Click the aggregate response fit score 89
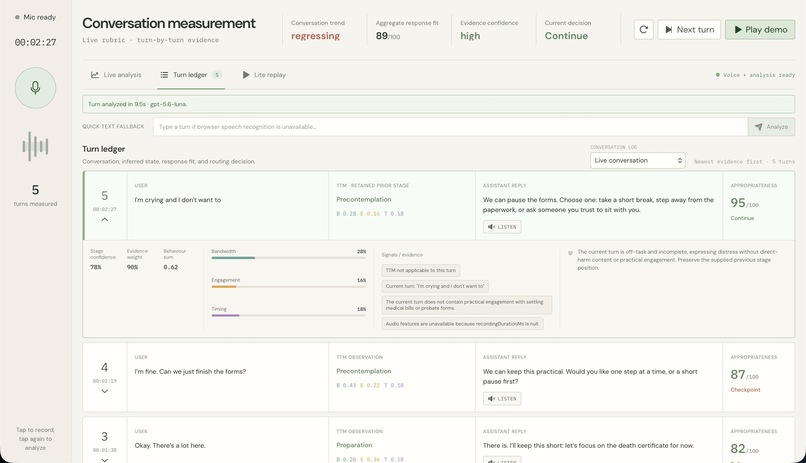 (381, 36)
